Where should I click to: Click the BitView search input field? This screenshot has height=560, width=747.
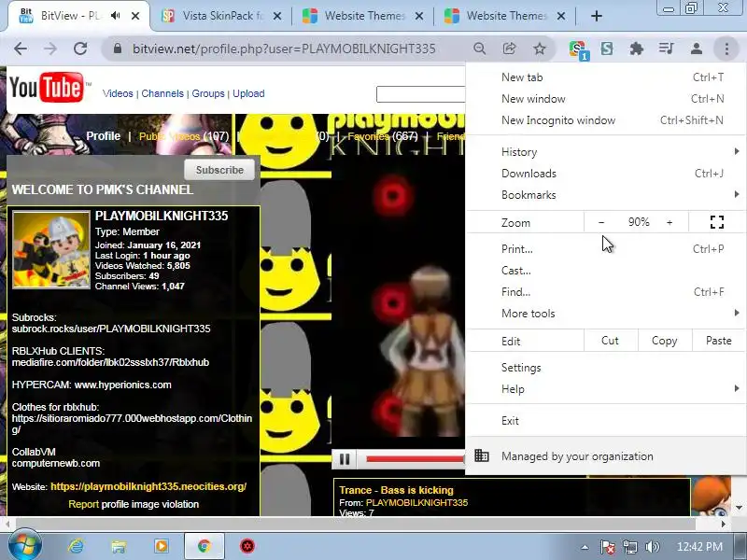pos(421,94)
